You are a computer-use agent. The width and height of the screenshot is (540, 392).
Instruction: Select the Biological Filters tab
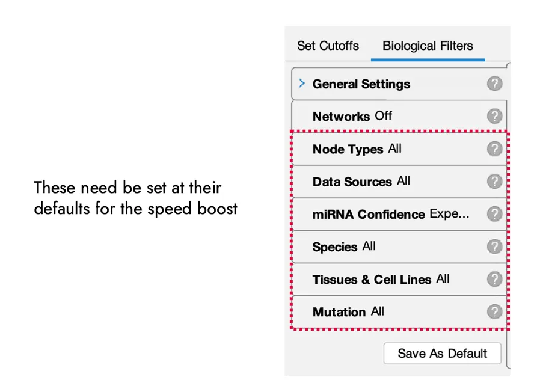click(428, 46)
